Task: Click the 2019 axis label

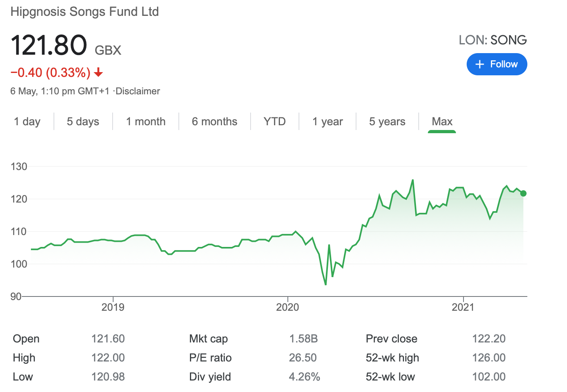Action: point(113,307)
